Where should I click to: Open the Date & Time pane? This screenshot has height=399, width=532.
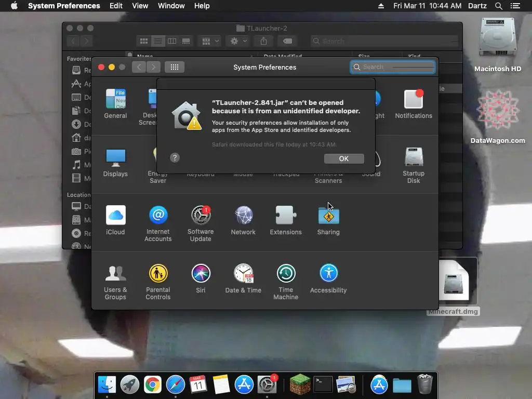[243, 278]
